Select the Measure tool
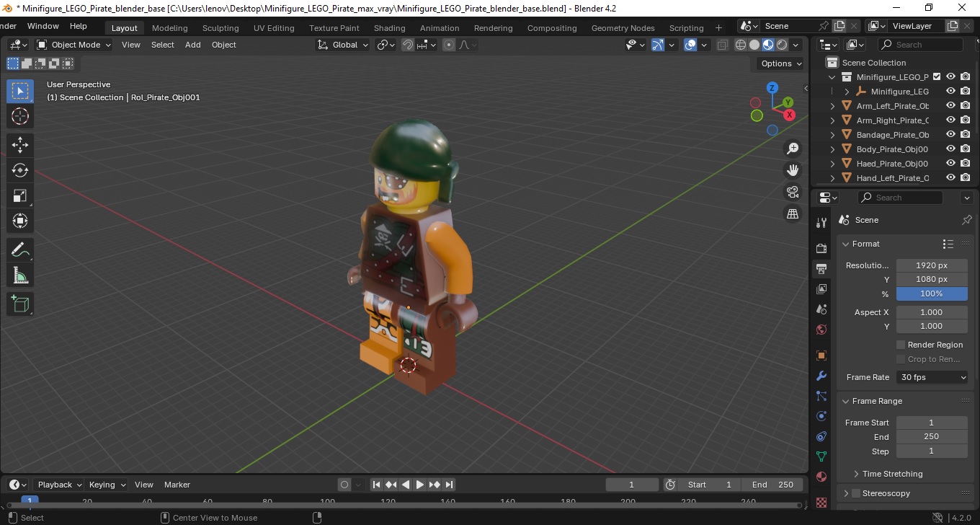The height and width of the screenshot is (525, 980). tap(20, 275)
